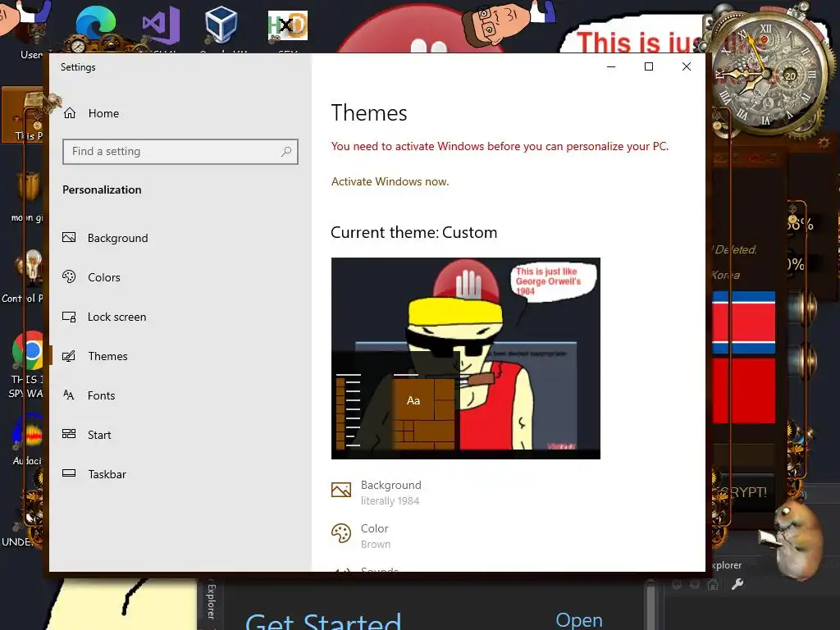Minimize the Settings window
Screen dimensions: 840x630
(x=611, y=66)
